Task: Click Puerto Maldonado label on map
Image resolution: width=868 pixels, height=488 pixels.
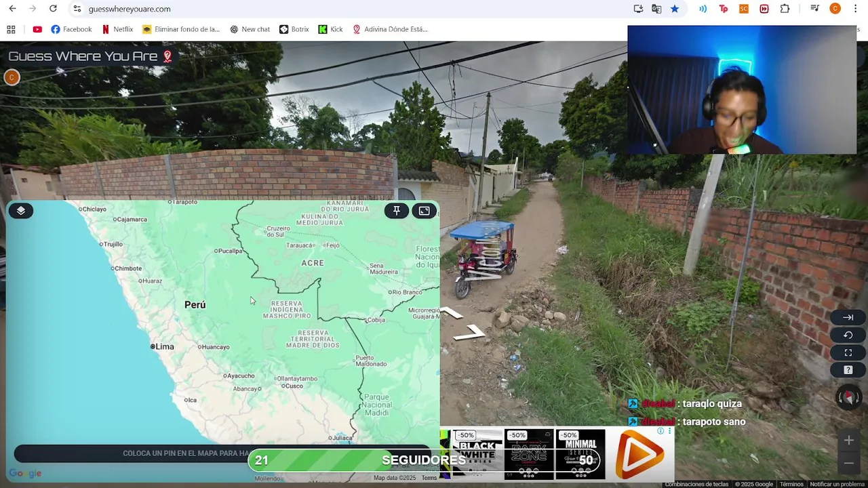Action: pyautogui.click(x=370, y=361)
